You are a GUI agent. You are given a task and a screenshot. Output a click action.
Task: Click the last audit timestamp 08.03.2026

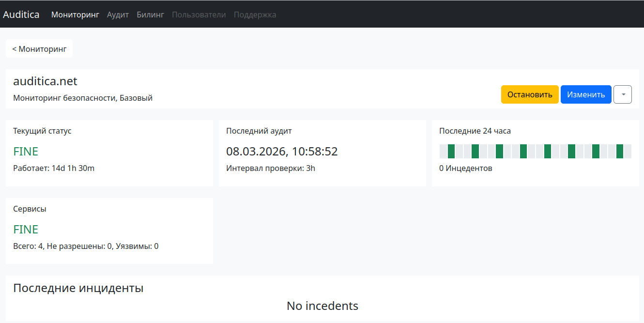282,152
